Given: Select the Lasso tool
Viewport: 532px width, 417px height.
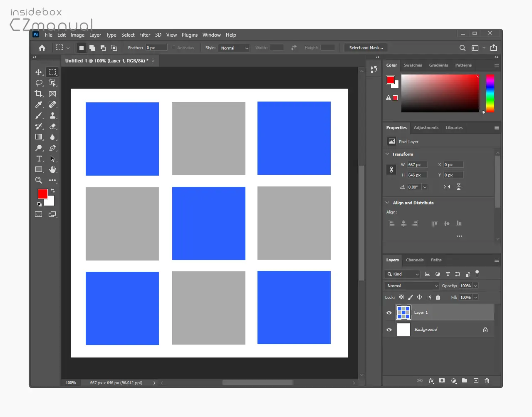Looking at the screenshot, I should 39,83.
